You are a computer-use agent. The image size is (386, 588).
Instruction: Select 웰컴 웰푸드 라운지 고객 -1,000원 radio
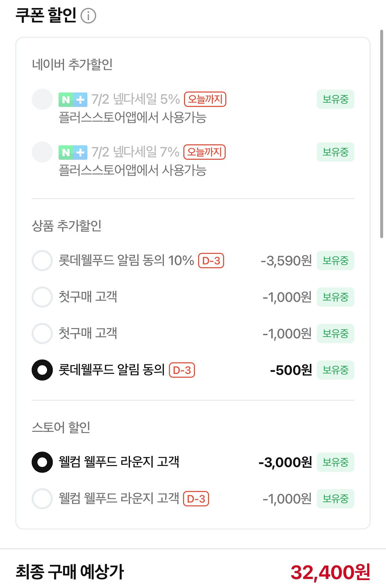tap(42, 499)
